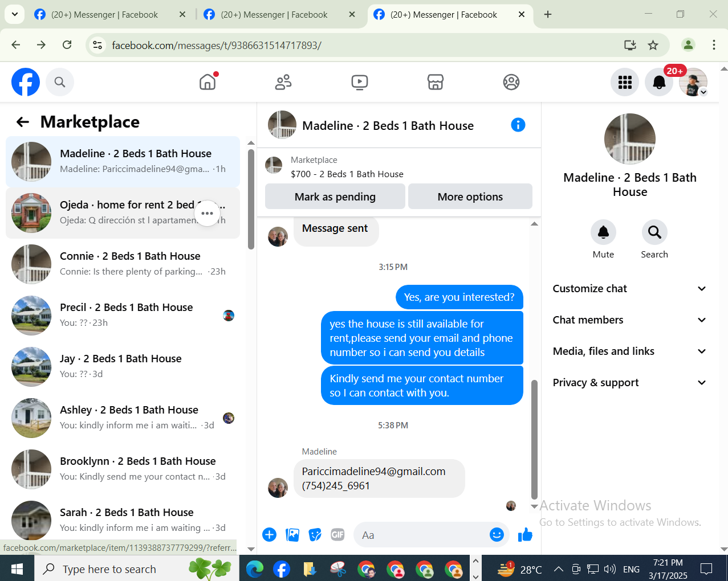This screenshot has height=581, width=728.
Task: Click the install app icon in address bar
Action: (630, 45)
